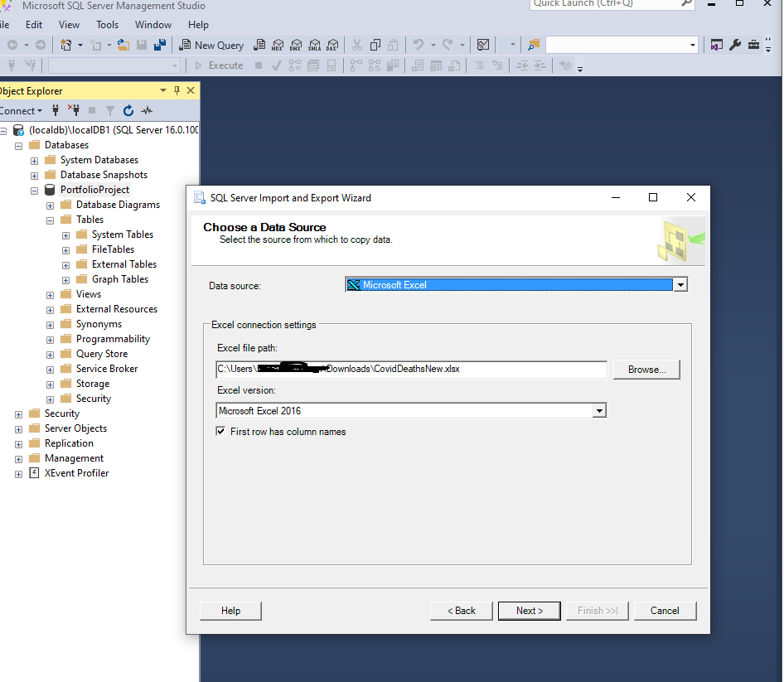Select the Activity Monitor icon
784x682 pixels.
[147, 110]
